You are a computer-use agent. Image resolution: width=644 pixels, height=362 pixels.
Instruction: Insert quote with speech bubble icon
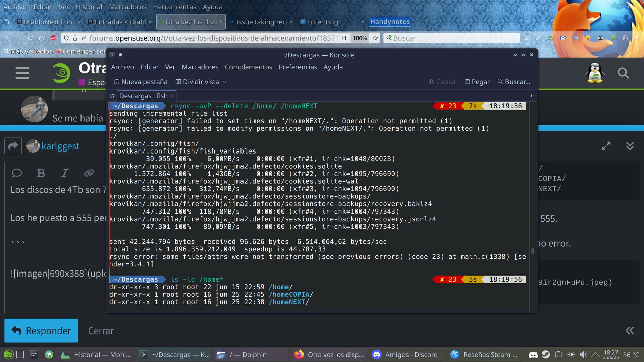17,173
